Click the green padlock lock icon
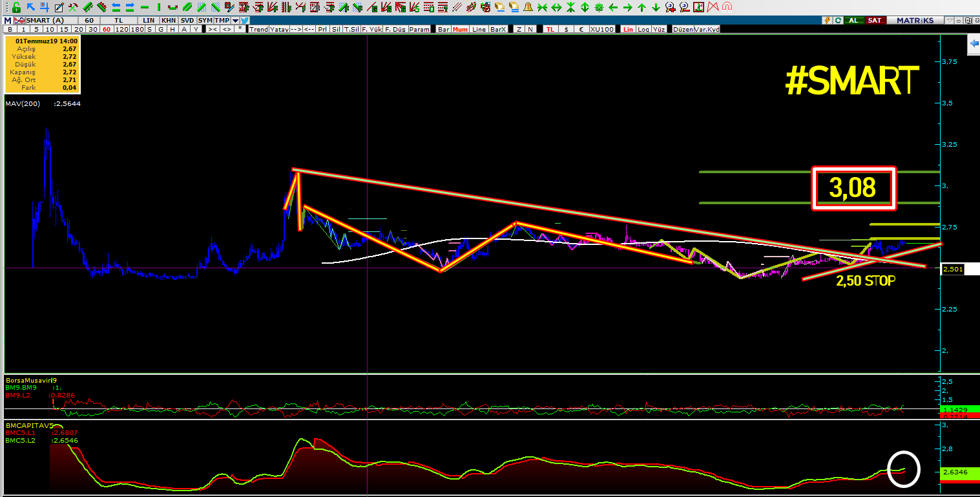The width and height of the screenshot is (980, 497). (x=16, y=7)
